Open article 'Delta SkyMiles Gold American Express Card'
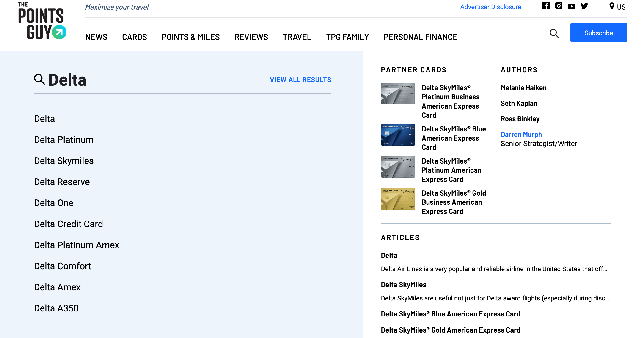This screenshot has height=338, width=644. coord(451,330)
